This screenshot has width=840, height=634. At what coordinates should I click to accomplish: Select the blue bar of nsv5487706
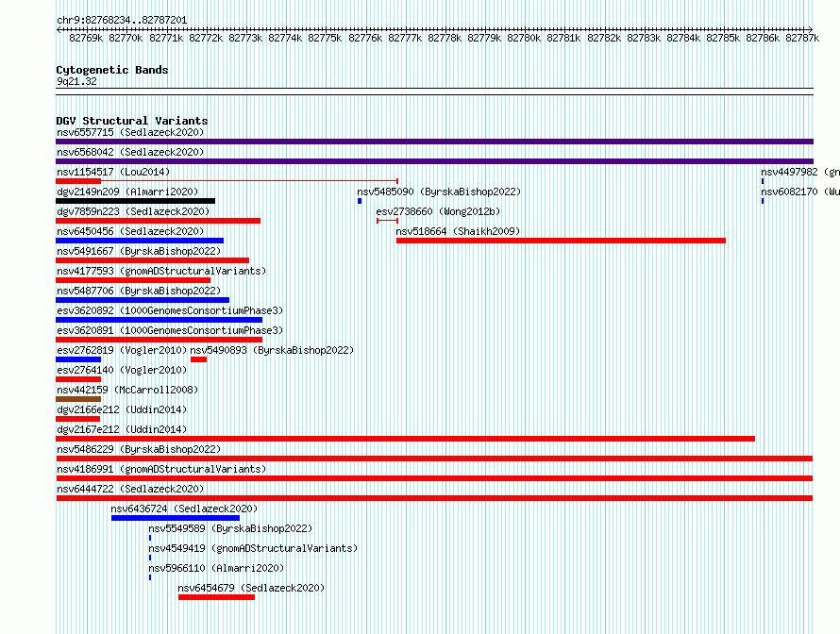[143, 300]
